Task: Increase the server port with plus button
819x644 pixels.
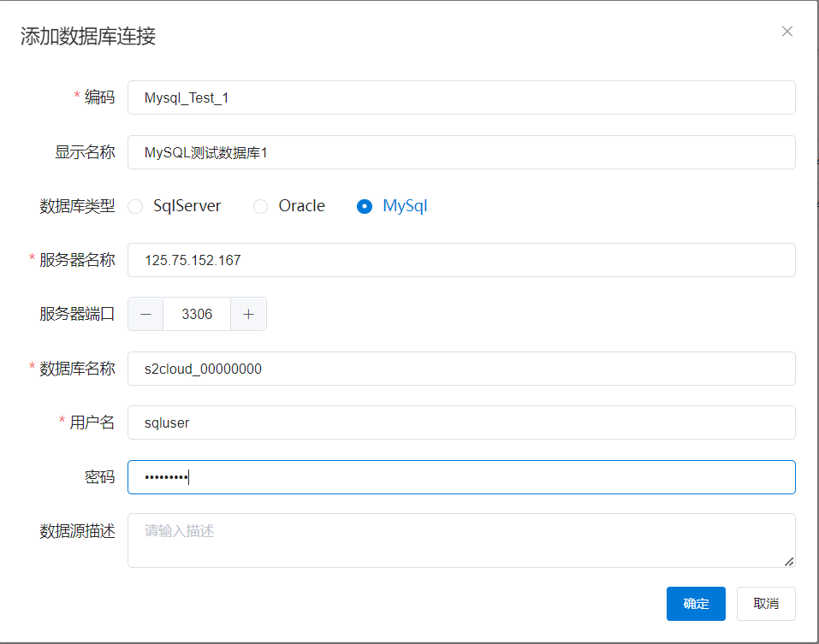Action: [x=248, y=314]
